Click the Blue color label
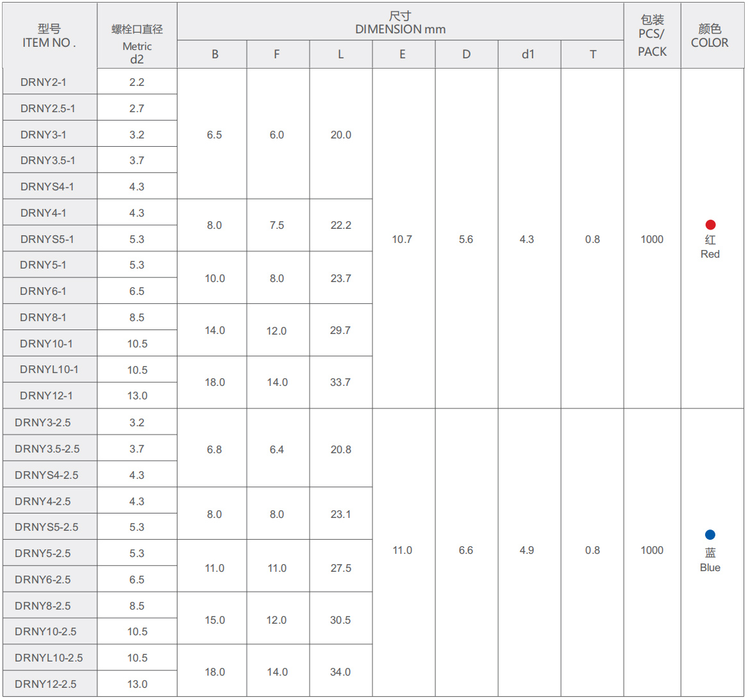Screen dimensions: 748x700 [x=710, y=568]
